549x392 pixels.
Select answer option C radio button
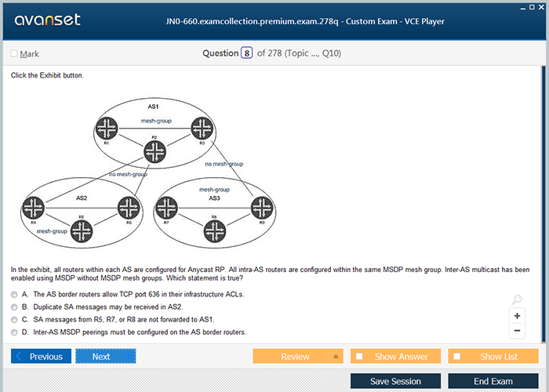[14, 320]
